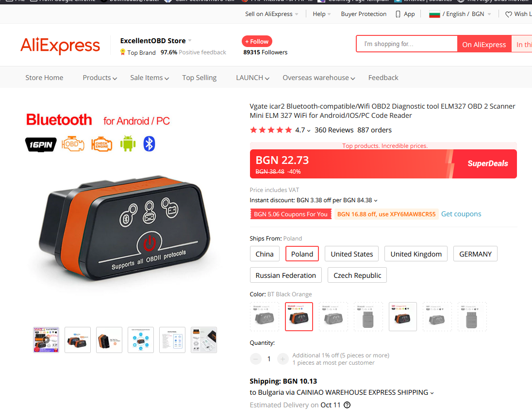Expand the Products menu dropdown
Image resolution: width=532 pixels, height=418 pixels.
(100, 78)
